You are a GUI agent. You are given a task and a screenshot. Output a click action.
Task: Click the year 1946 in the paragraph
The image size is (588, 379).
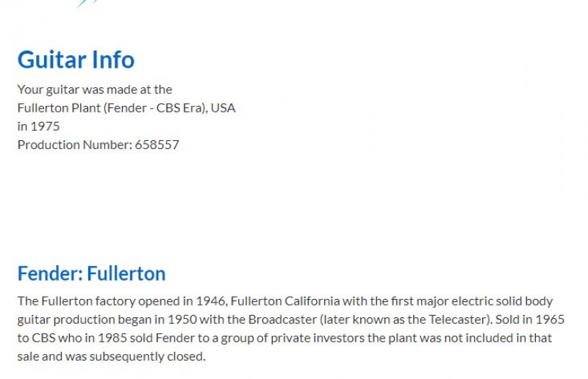[x=211, y=301]
